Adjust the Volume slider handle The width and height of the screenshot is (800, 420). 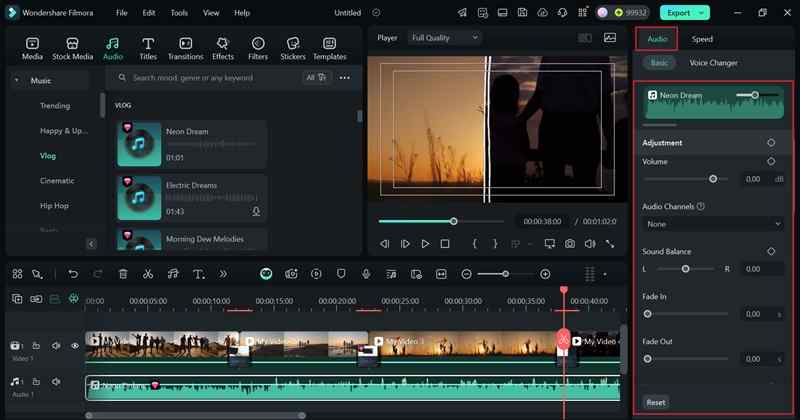coord(713,179)
